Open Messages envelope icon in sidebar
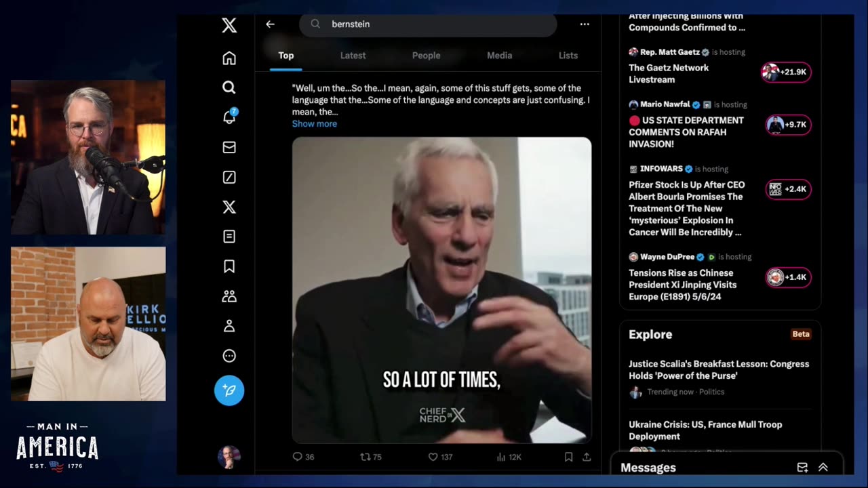The width and height of the screenshot is (868, 488). click(229, 147)
